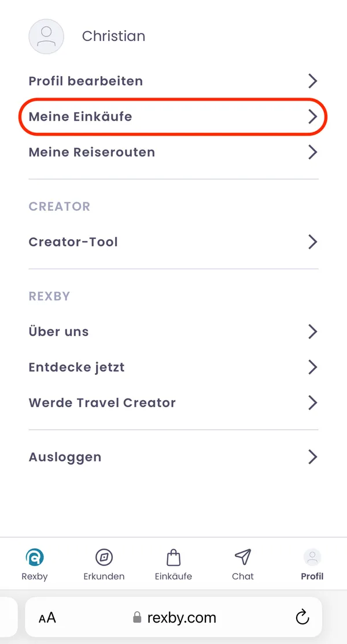
Task: Click the arrow beside Über uns
Action: click(x=313, y=332)
